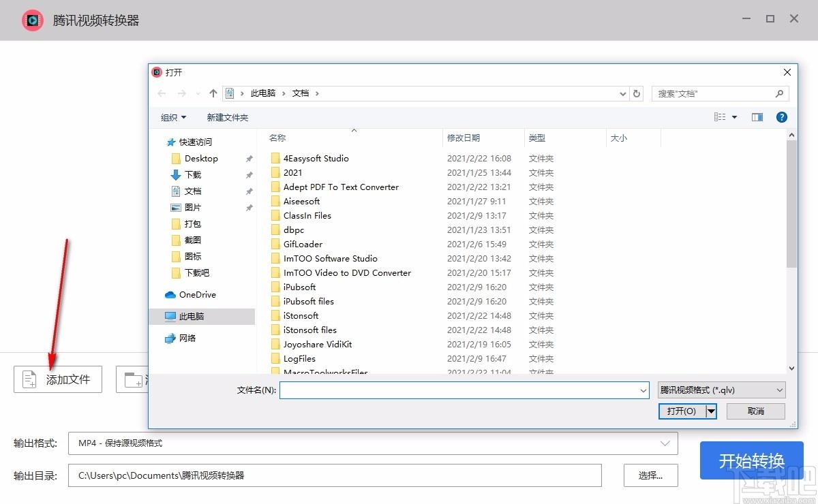Click the 打开(O) button
Image resolution: width=818 pixels, height=504 pixels.
click(x=682, y=411)
